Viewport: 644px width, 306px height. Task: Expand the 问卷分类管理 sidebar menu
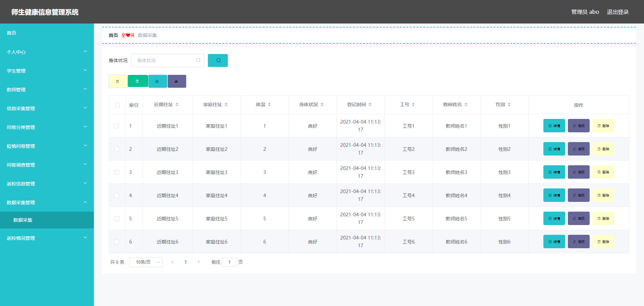[47, 127]
